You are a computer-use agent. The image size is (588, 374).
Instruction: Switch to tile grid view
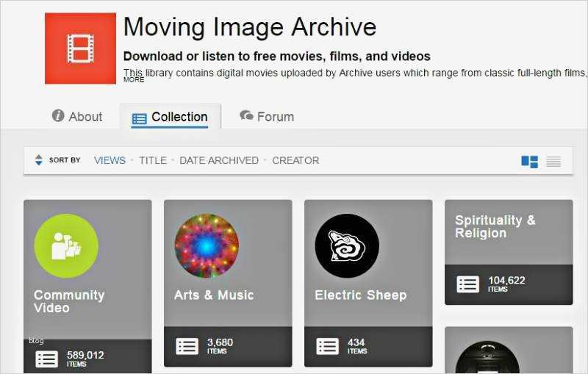(529, 162)
